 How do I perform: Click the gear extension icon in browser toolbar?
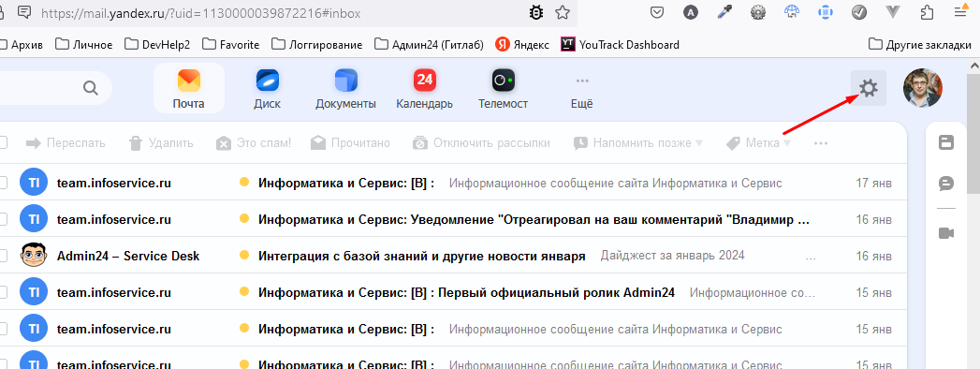click(758, 12)
